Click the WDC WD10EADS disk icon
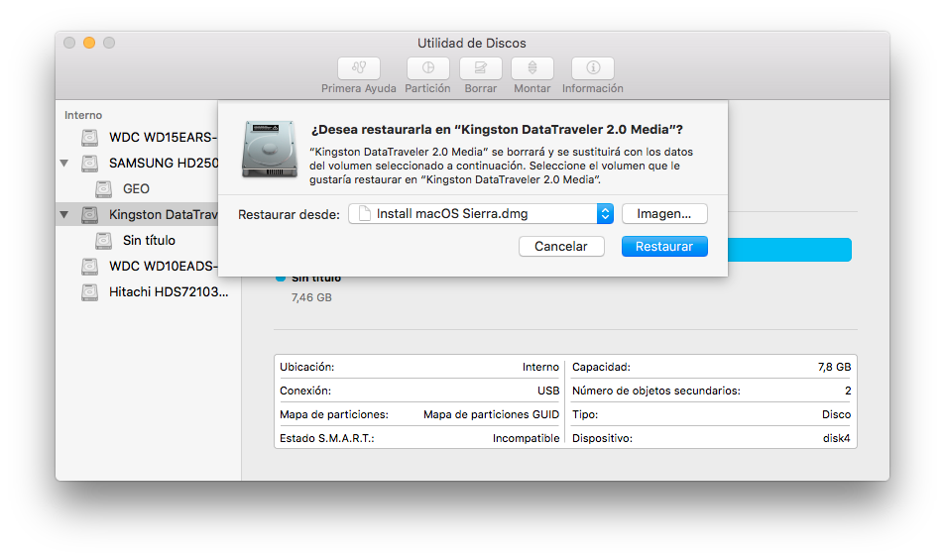The width and height of the screenshot is (945, 560). (90, 267)
